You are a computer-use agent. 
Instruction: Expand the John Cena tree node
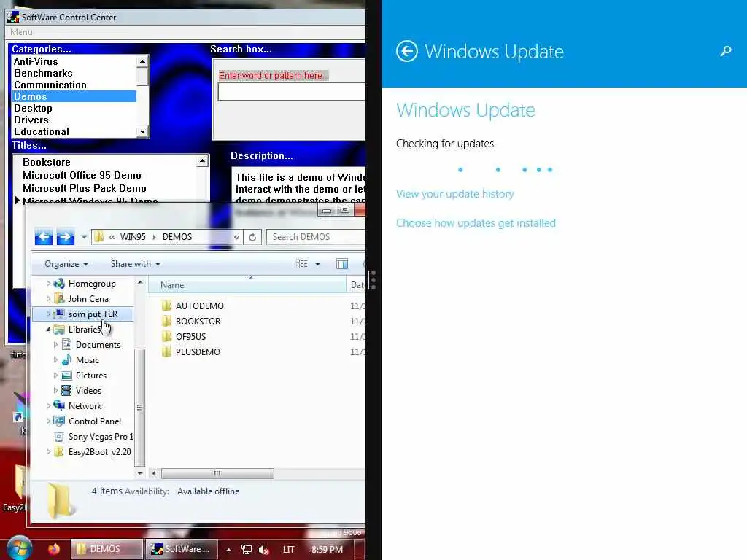pyautogui.click(x=48, y=298)
